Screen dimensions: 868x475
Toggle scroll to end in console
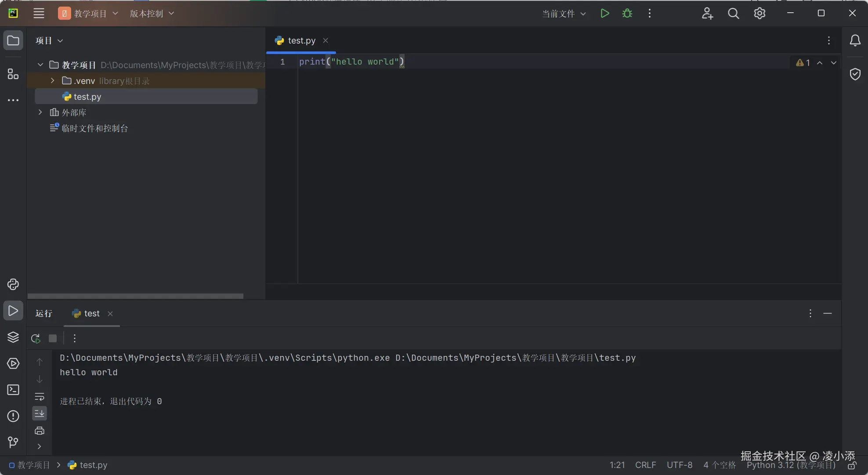coord(40,413)
